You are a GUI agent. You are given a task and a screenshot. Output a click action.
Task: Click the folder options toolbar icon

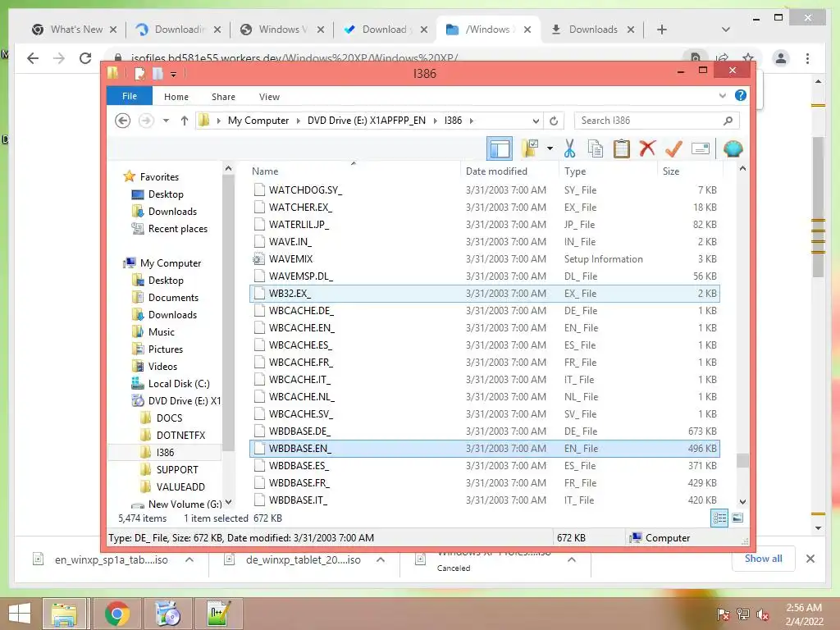click(x=530, y=148)
